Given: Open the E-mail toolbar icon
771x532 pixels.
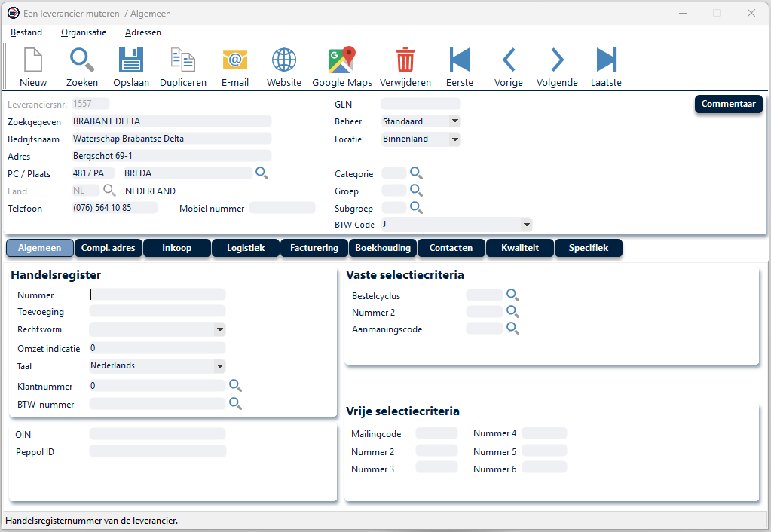Looking at the screenshot, I should [x=235, y=66].
